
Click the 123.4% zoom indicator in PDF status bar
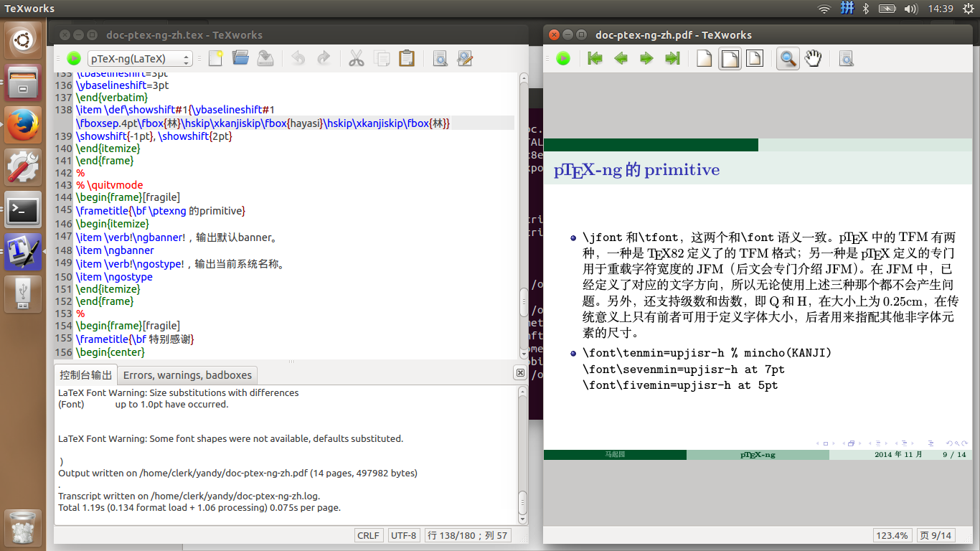point(892,535)
